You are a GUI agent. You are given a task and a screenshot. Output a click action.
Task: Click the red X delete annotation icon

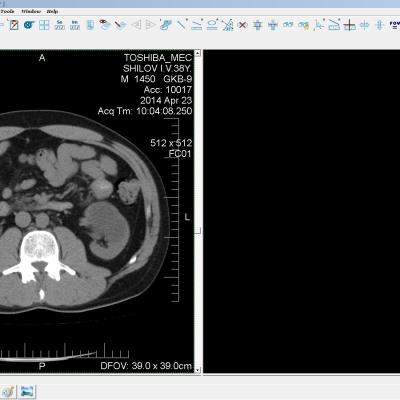click(x=243, y=25)
